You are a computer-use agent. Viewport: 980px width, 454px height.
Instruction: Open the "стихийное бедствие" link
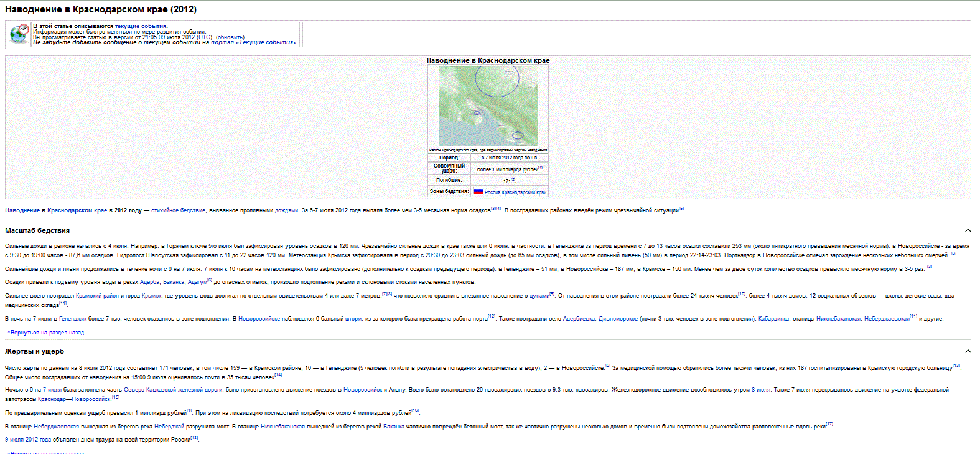[178, 210]
